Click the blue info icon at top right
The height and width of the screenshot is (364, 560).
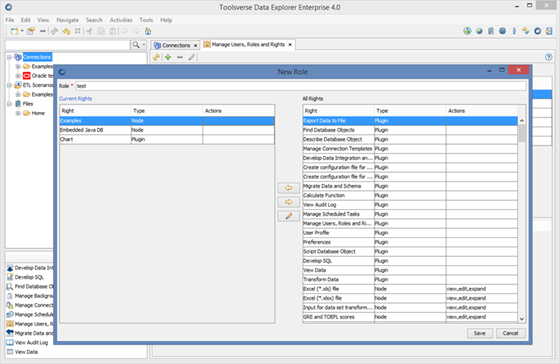(514, 31)
